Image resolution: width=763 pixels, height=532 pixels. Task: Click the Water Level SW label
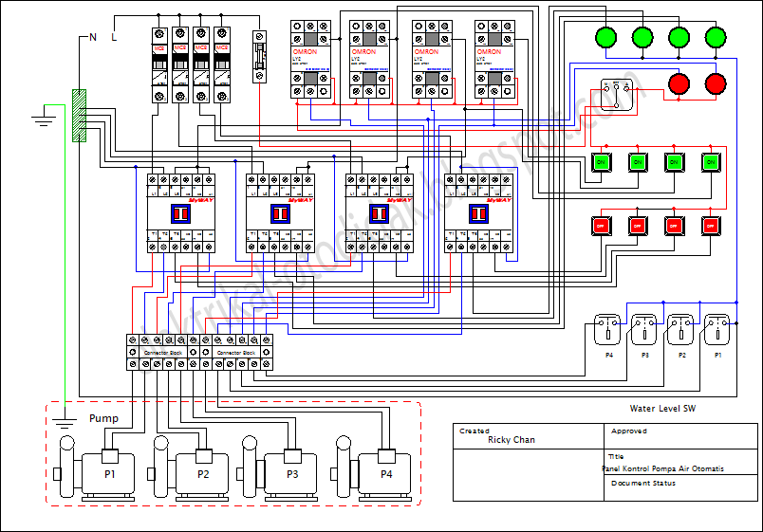pos(662,409)
